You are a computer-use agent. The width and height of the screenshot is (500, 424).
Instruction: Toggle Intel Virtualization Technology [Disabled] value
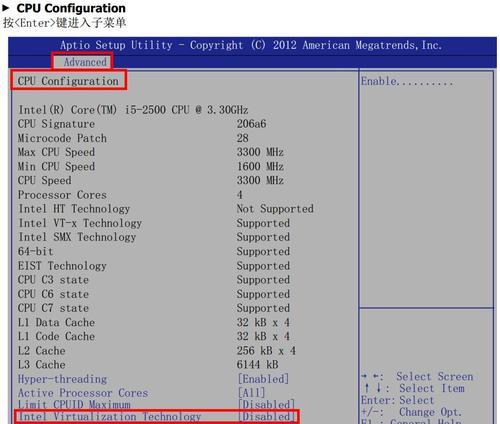pyautogui.click(x=266, y=416)
